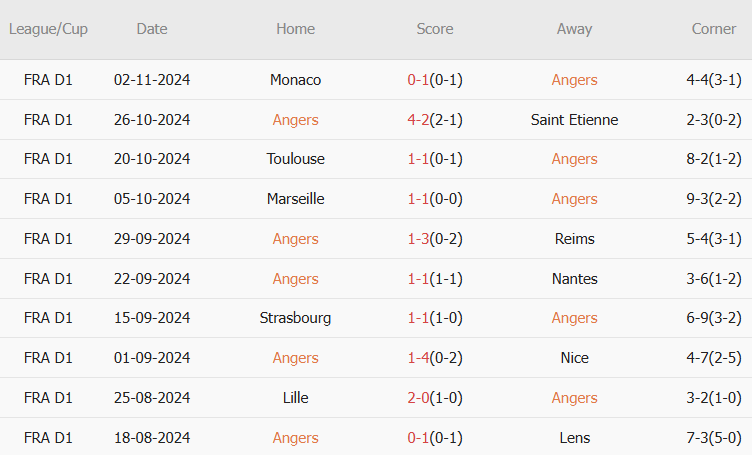Click the Date column header

click(152, 29)
